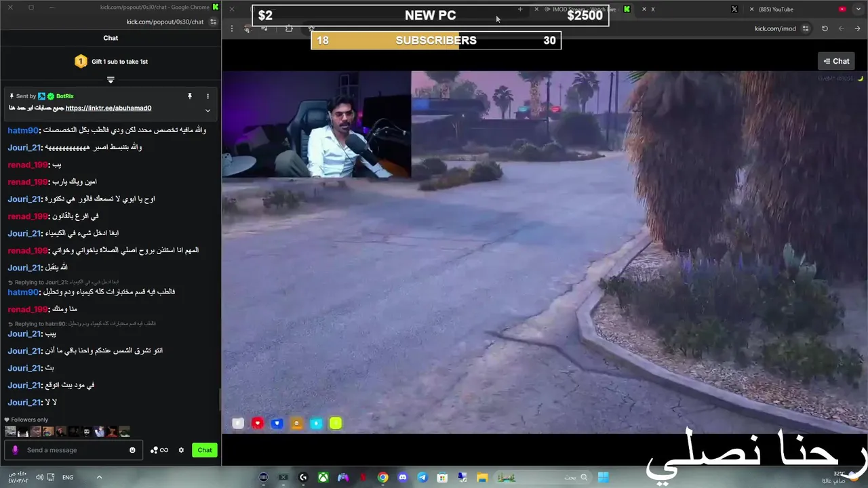The image size is (868, 488).
Task: Open pinned message three-dot menu
Action: 208,96
